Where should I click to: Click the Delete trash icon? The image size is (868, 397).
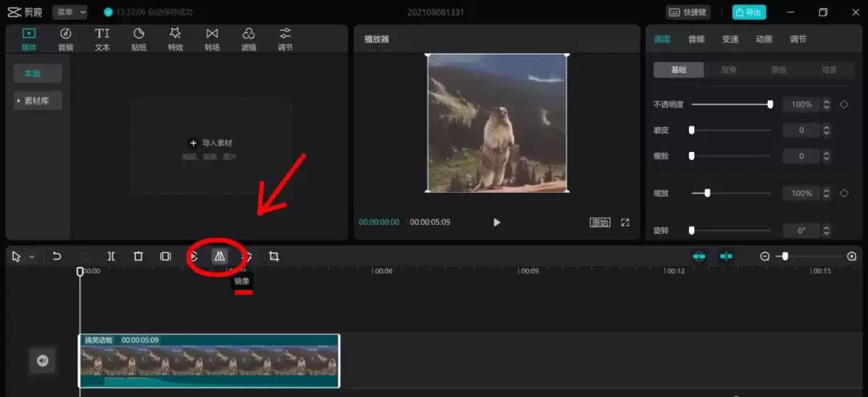pos(138,256)
